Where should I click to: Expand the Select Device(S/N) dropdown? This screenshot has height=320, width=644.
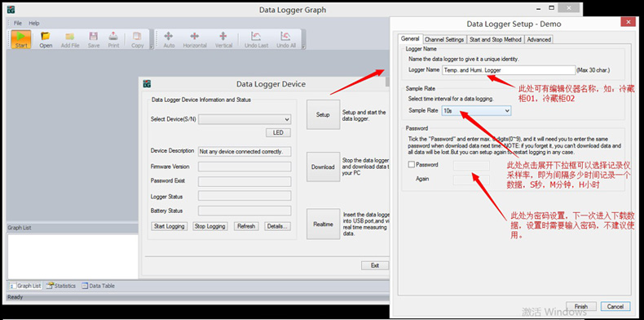tap(287, 119)
